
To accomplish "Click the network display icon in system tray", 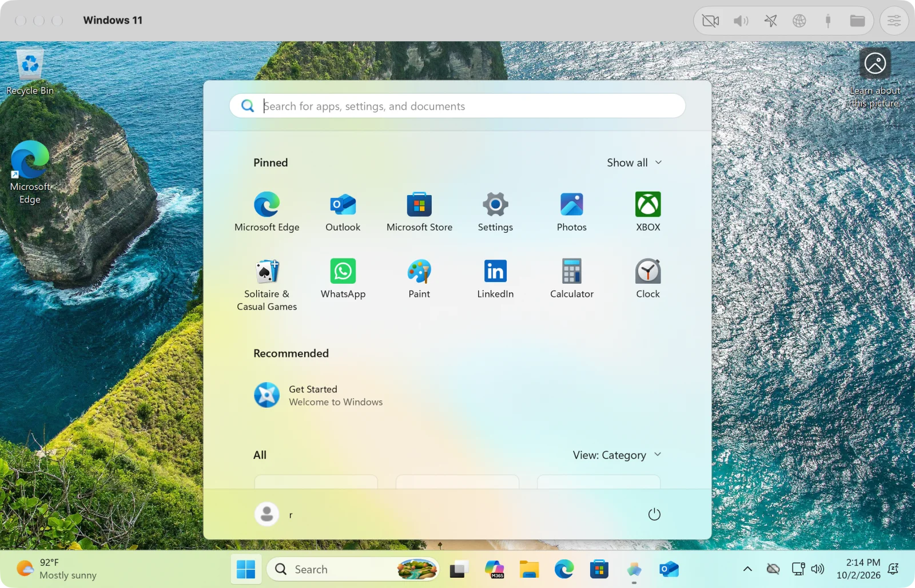I will [798, 569].
